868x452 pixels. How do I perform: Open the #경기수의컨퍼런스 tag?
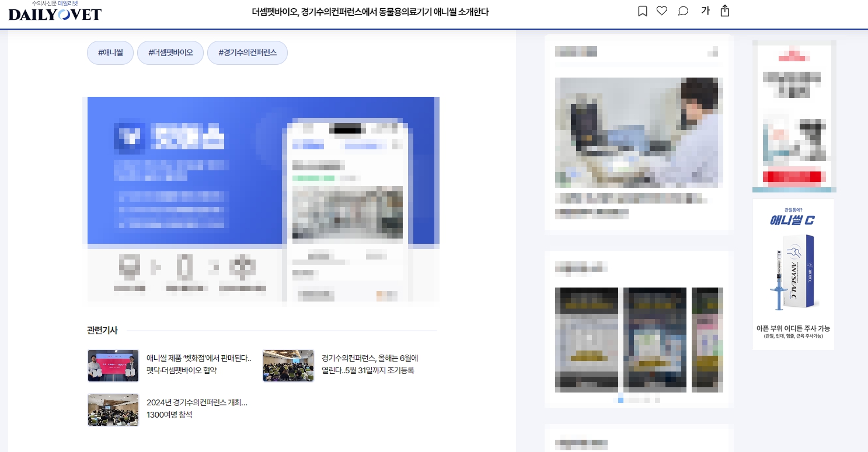[x=247, y=52]
